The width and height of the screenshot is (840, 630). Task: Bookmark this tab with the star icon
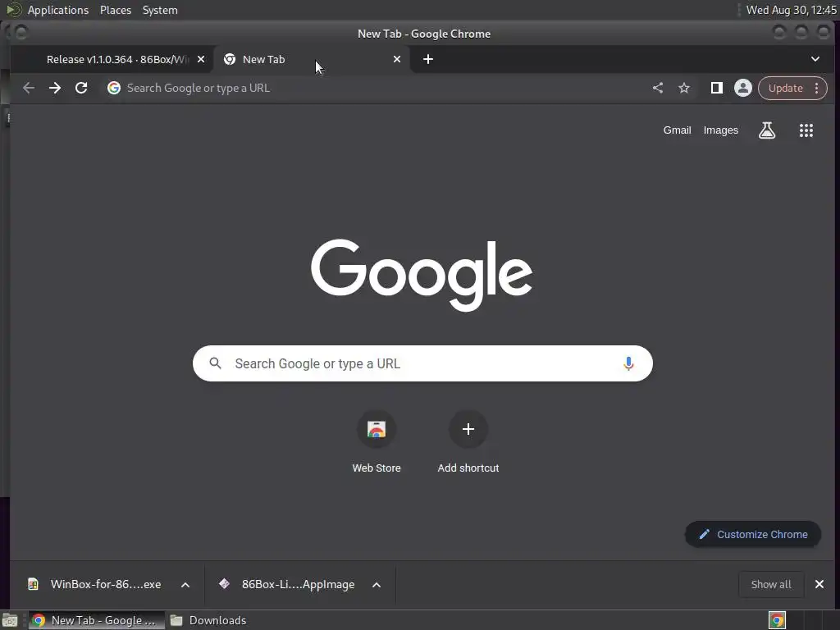(x=684, y=88)
